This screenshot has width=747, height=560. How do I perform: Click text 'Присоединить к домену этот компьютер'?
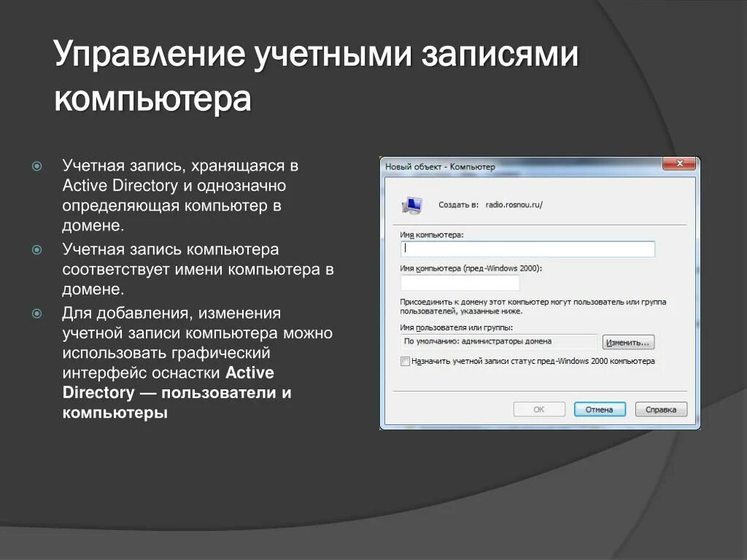(x=474, y=302)
